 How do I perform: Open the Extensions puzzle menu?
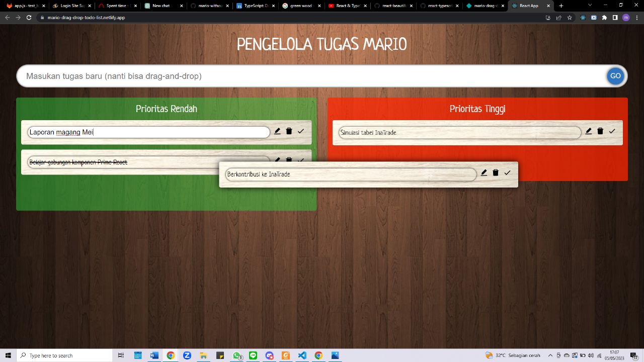[x=604, y=17]
